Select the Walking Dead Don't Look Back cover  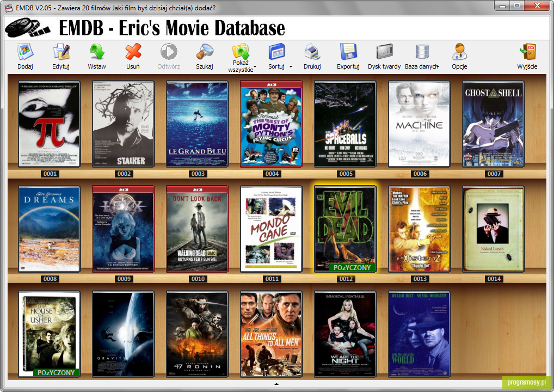(x=198, y=229)
